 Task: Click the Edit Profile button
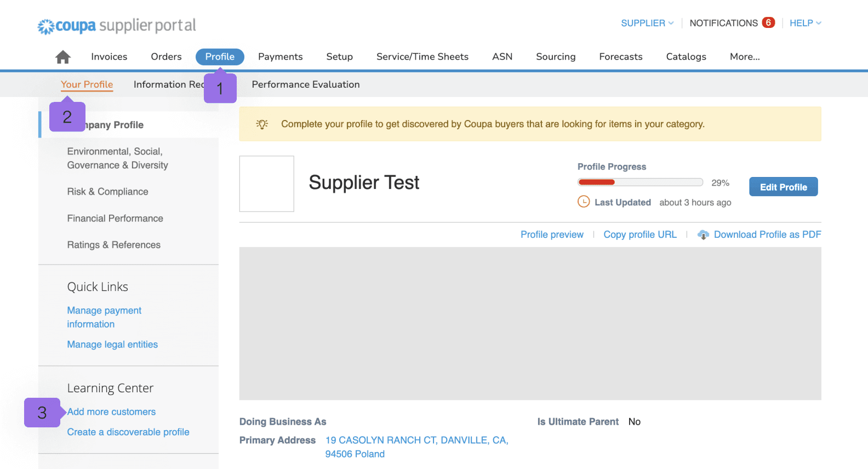click(x=783, y=187)
